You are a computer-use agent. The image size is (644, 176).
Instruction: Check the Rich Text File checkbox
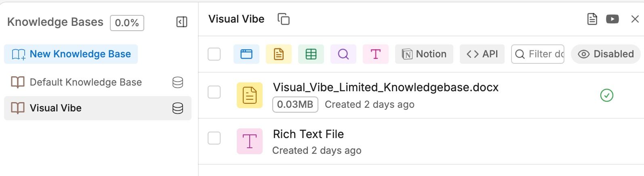click(x=214, y=138)
